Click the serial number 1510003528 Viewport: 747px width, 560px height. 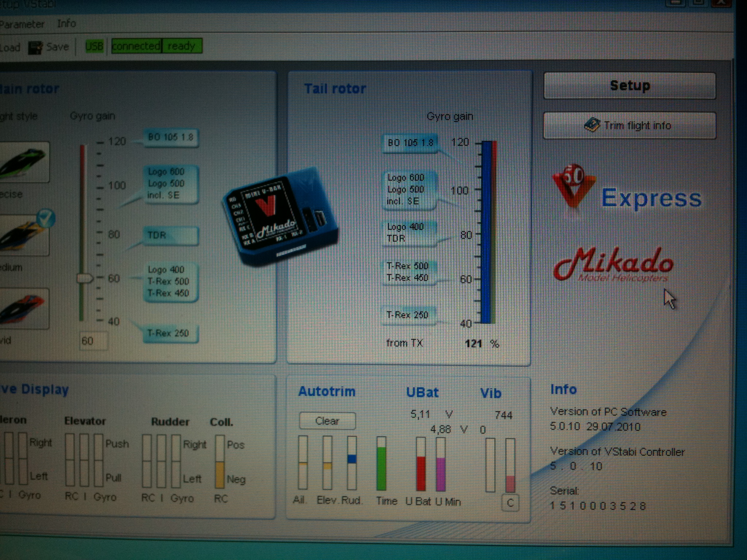[597, 506]
